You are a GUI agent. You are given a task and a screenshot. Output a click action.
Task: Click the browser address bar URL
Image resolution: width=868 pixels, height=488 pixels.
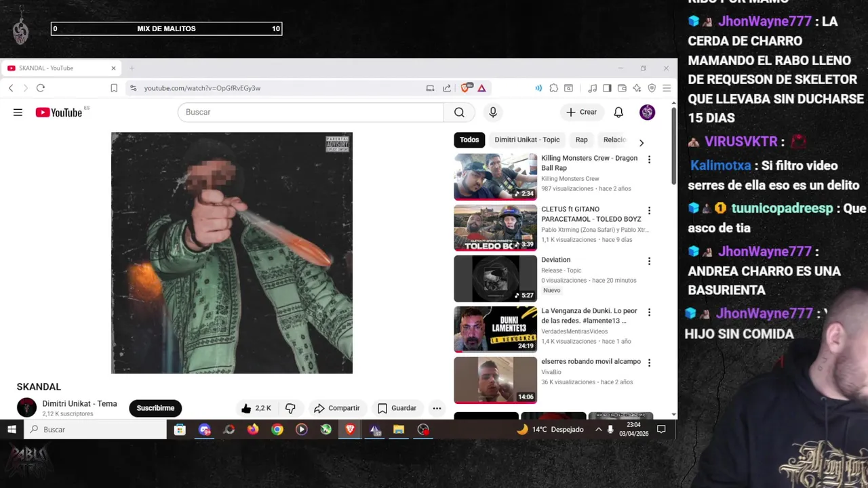click(x=202, y=88)
